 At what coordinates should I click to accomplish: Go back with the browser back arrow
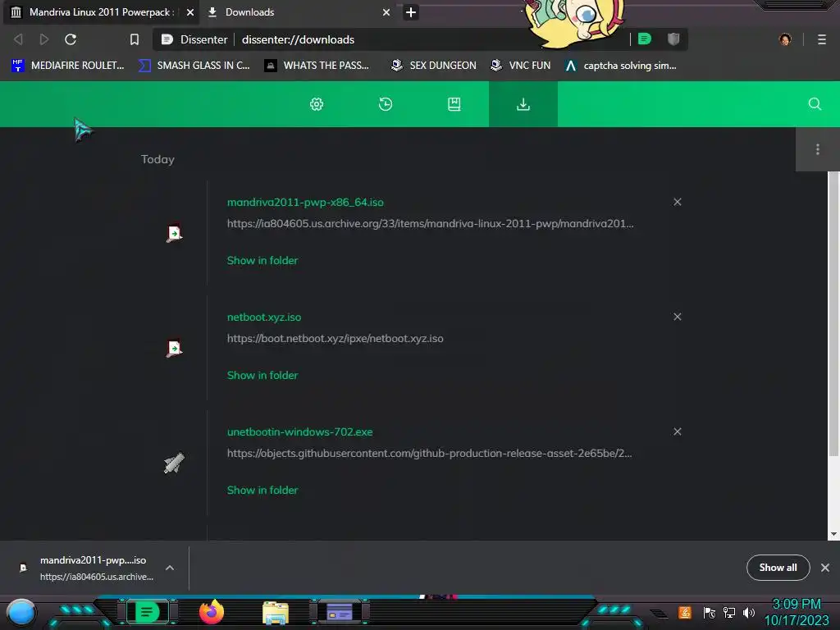click(18, 39)
